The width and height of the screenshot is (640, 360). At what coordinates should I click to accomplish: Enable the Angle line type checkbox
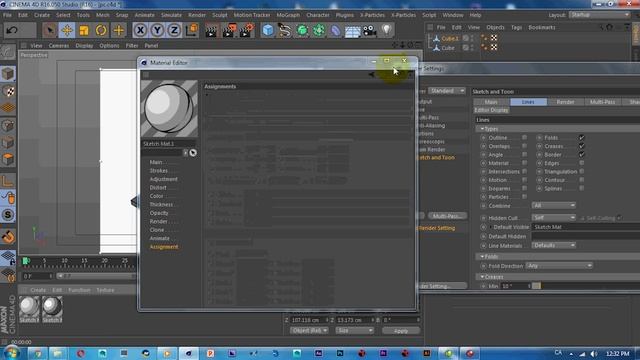tap(524, 155)
